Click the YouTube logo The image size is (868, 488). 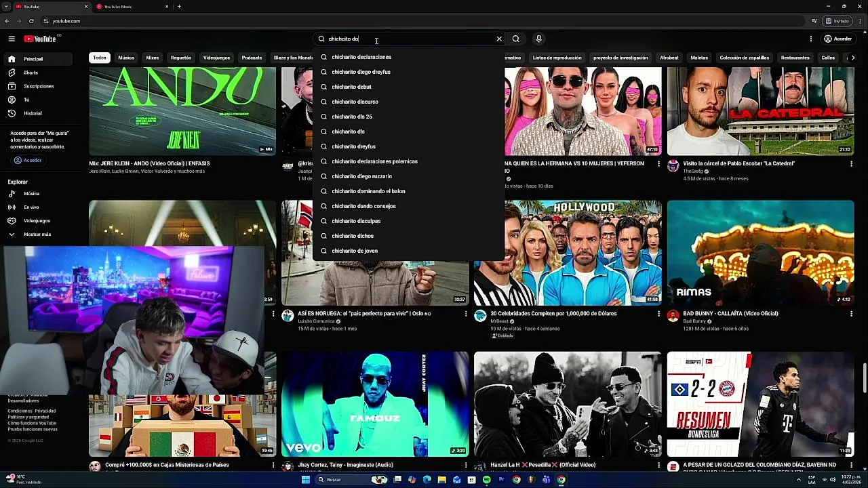click(x=40, y=39)
